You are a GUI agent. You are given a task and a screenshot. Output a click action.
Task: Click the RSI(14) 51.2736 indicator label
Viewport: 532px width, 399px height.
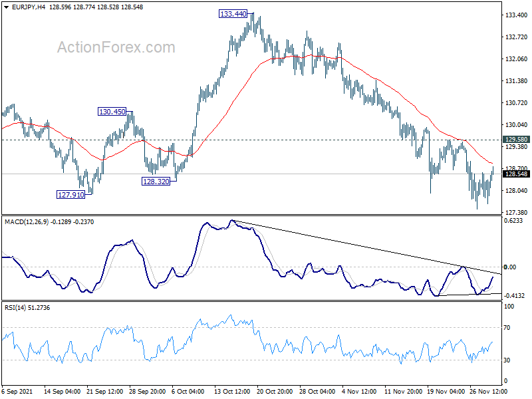(27, 308)
